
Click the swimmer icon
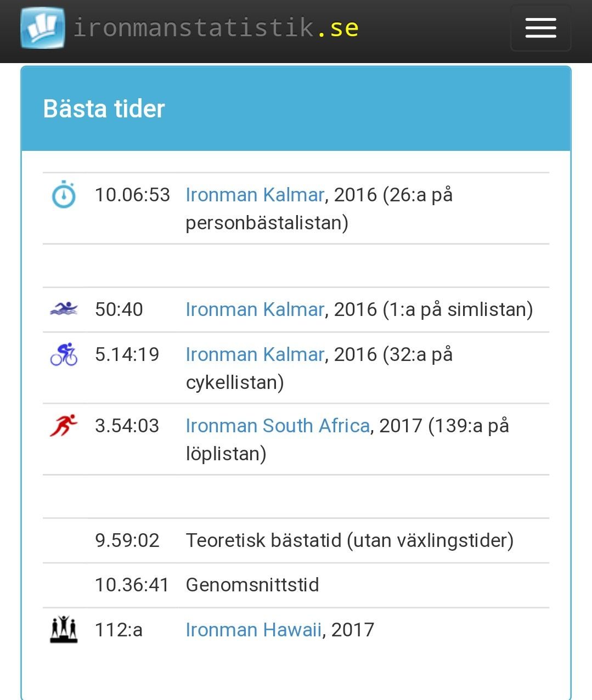coord(64,309)
